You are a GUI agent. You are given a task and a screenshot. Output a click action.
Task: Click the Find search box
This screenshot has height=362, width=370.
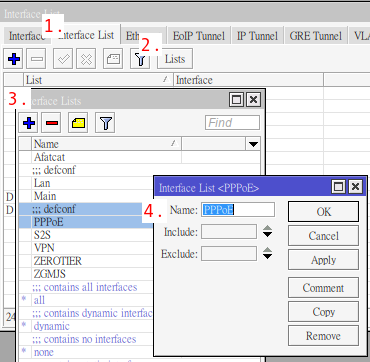232,123
